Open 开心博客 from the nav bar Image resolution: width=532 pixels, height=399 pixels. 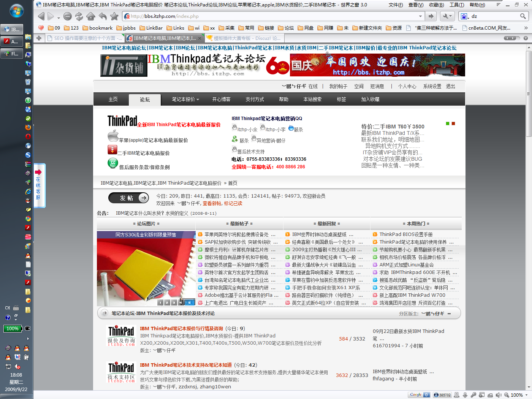click(221, 99)
